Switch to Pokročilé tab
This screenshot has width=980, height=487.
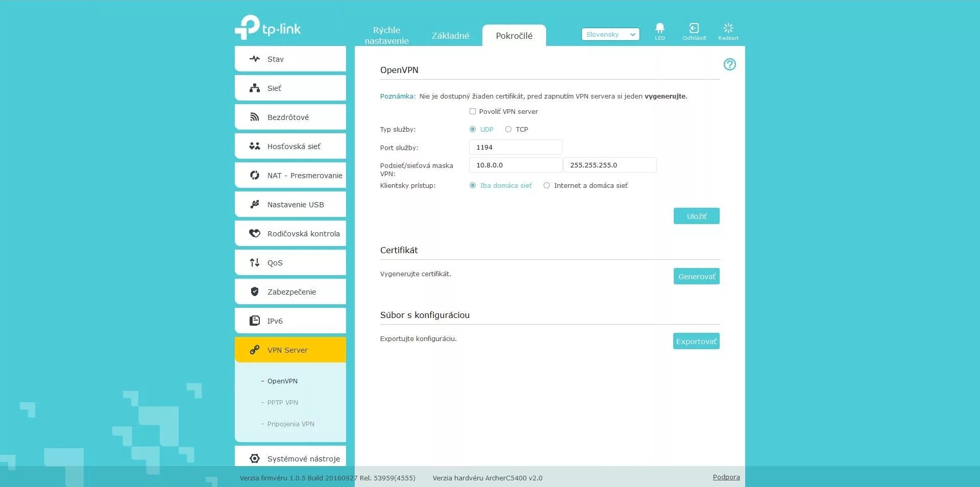click(514, 36)
